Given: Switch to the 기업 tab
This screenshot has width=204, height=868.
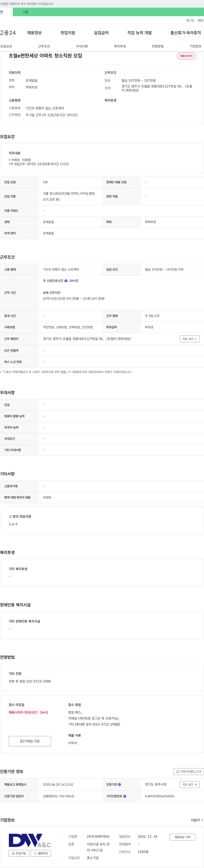Looking at the screenshot, I should 25,12.
